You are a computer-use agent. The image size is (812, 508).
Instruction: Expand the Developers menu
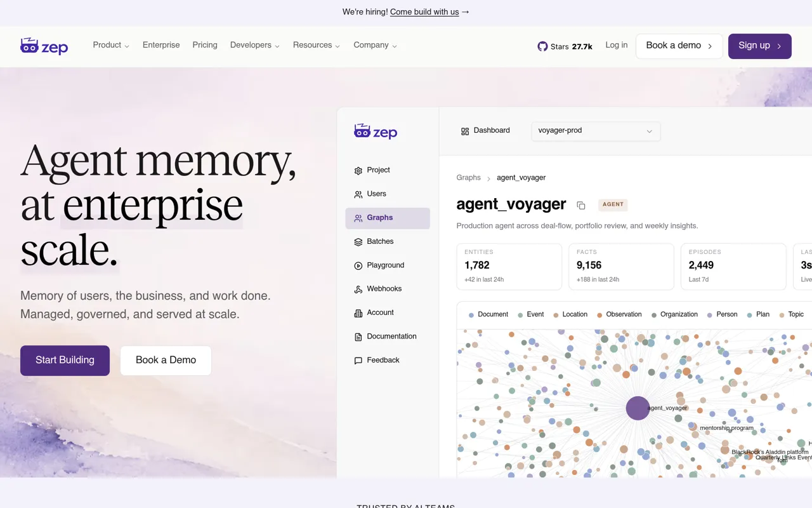point(254,45)
